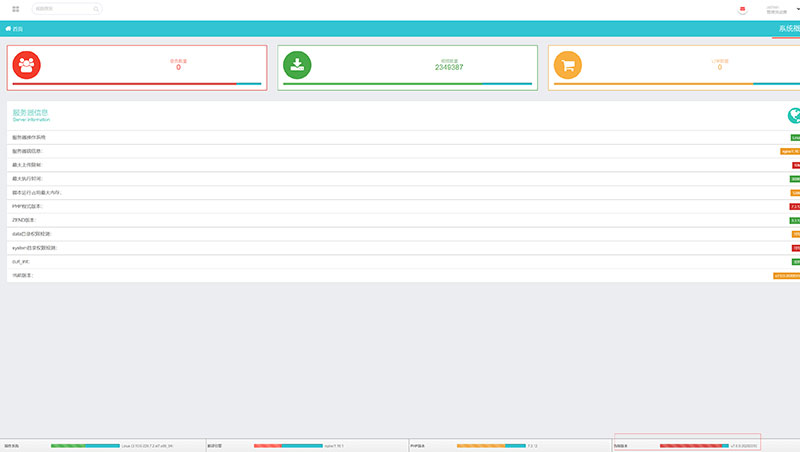This screenshot has height=452, width=800.
Task: Click the home icon in the breadcrumb bar
Action: pos(9,29)
